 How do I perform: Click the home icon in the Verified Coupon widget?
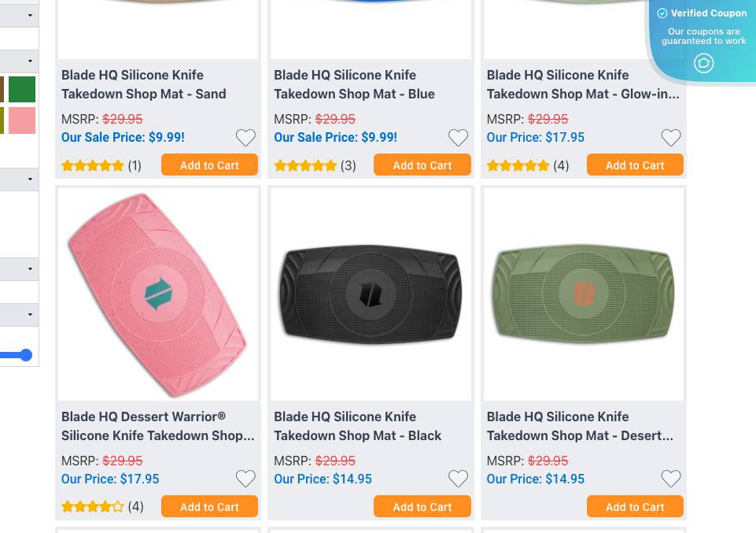click(703, 63)
